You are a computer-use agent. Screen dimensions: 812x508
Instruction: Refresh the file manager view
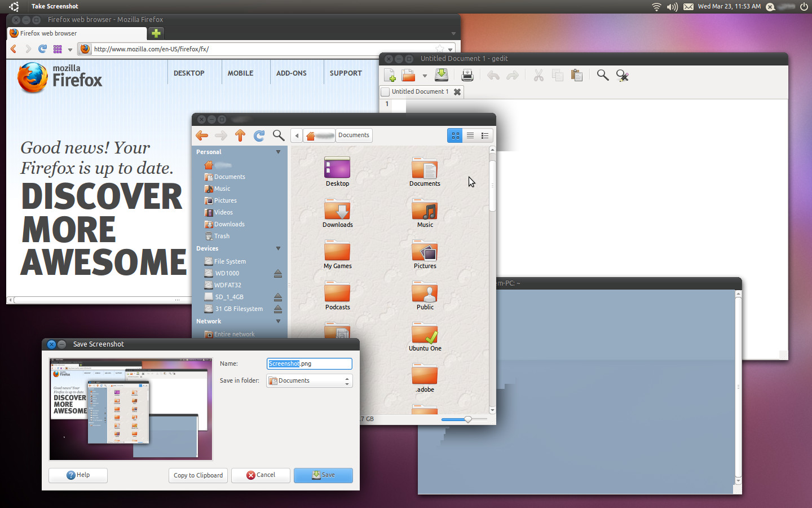[x=259, y=135]
